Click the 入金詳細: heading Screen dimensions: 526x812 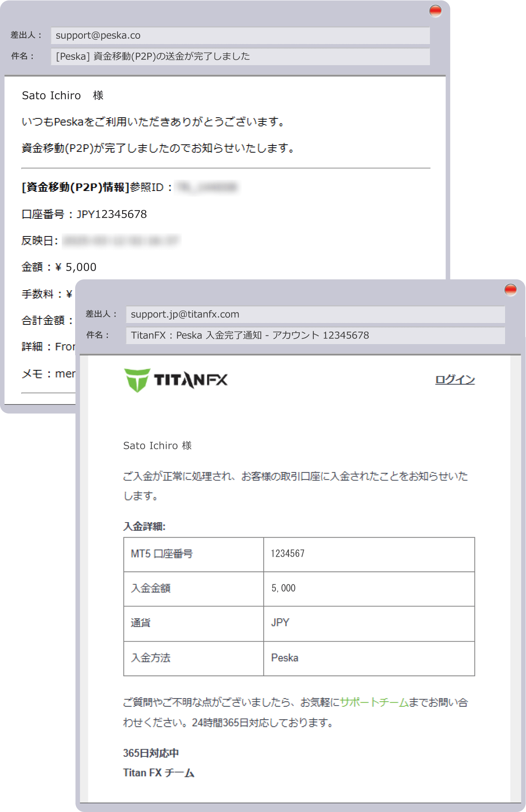click(145, 526)
